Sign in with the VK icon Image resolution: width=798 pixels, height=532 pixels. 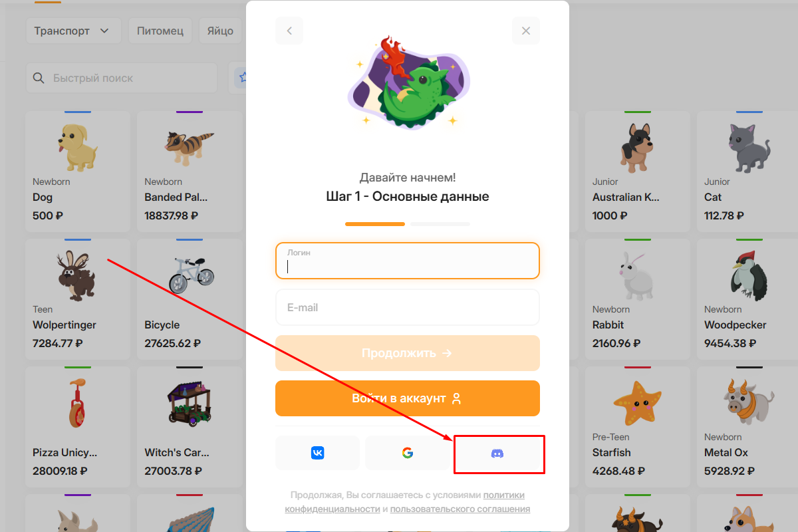pyautogui.click(x=317, y=453)
